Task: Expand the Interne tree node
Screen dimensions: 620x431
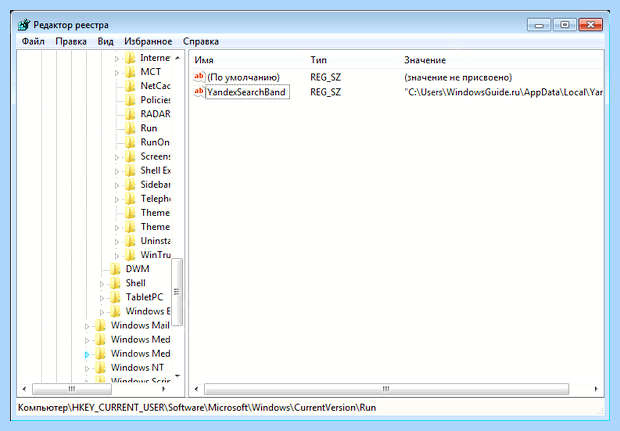Action: (x=117, y=59)
